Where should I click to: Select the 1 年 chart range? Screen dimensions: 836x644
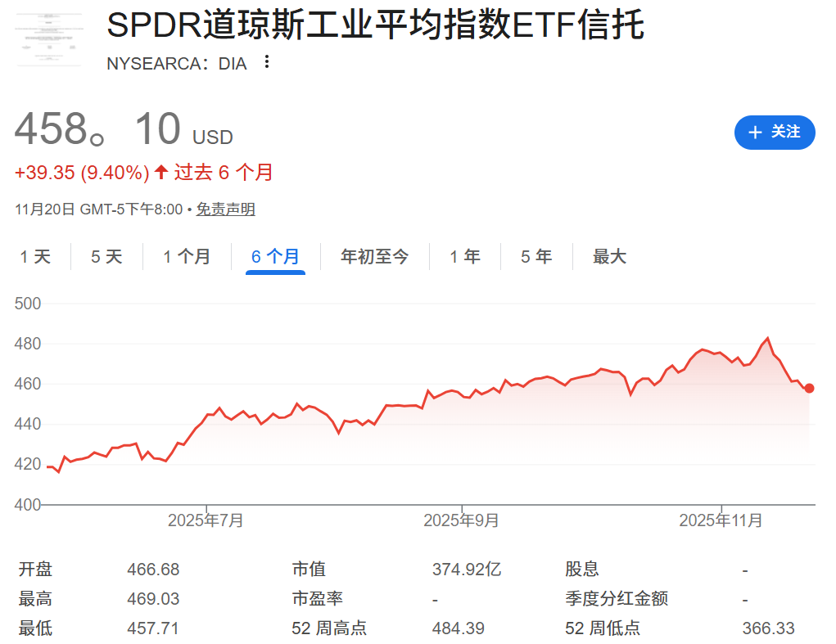464,256
